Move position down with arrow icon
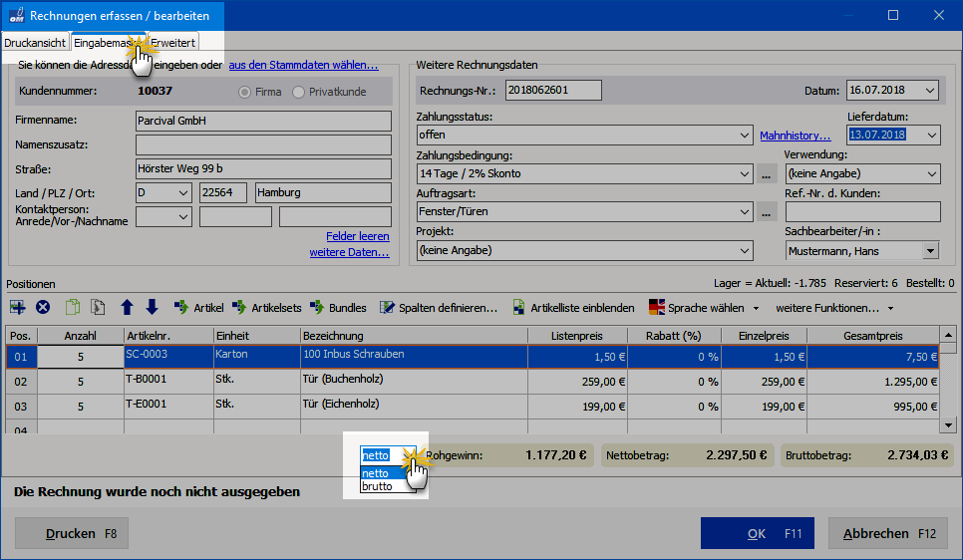This screenshot has height=560, width=963. pos(152,307)
